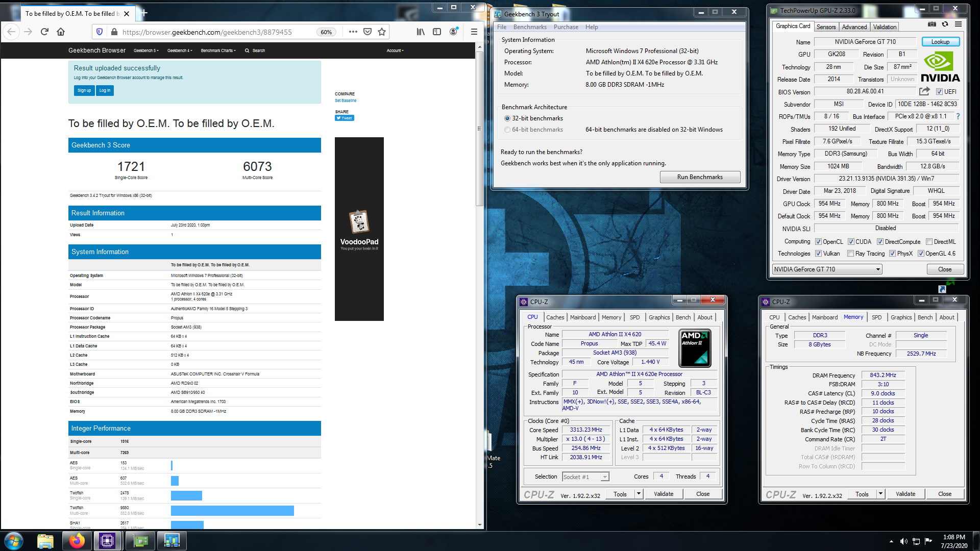This screenshot has width=980, height=551.
Task: Open the Purchase menu in Geekbench 3
Action: coord(566,27)
